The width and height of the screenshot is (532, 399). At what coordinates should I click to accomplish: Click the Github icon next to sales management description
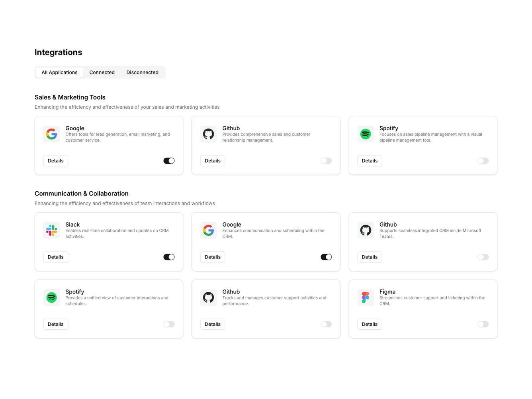click(208, 134)
